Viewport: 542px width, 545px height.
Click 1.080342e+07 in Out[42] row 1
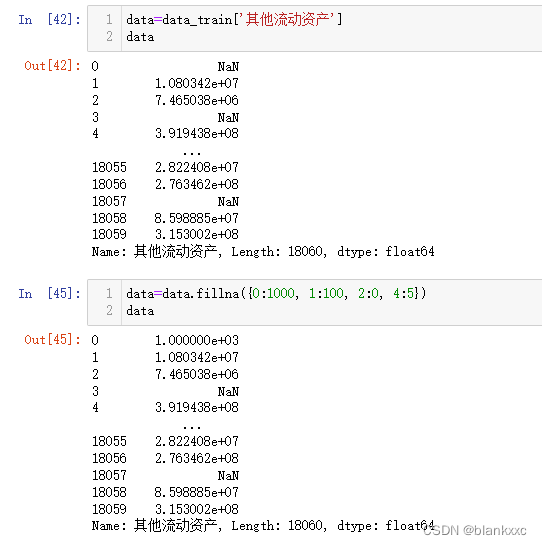pyautogui.click(x=197, y=83)
